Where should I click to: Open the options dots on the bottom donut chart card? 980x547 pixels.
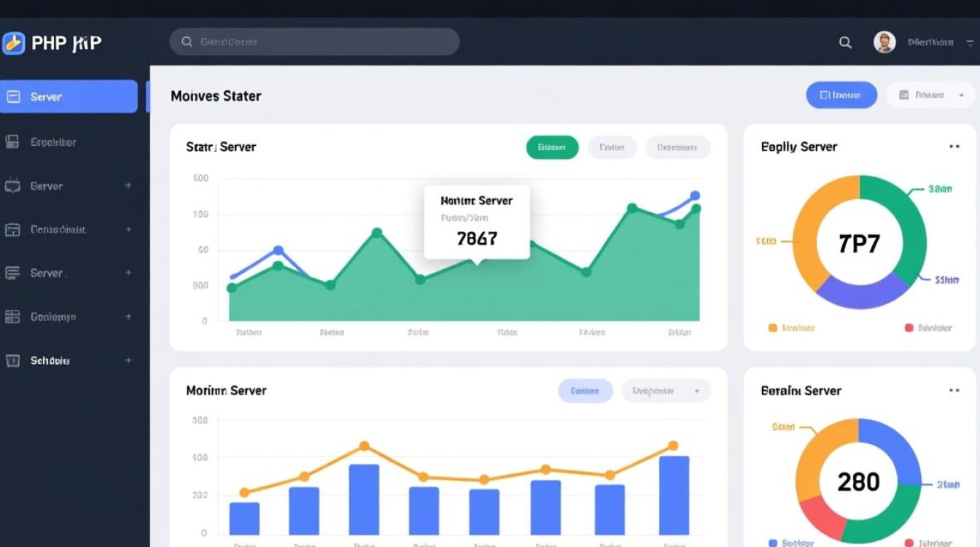point(954,390)
